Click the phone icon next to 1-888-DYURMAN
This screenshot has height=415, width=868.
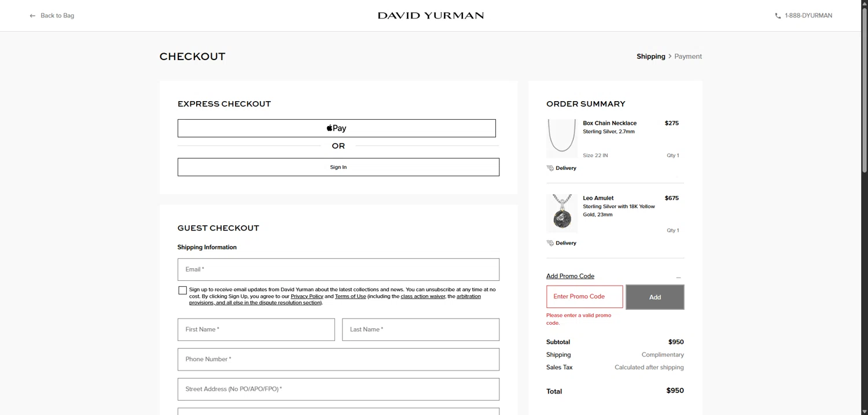pyautogui.click(x=778, y=16)
